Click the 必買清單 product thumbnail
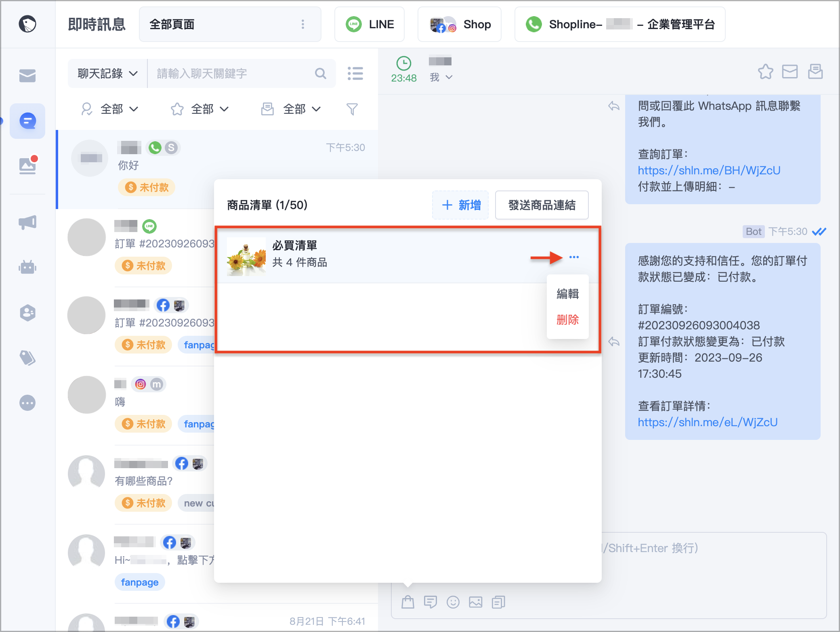This screenshot has width=840, height=632. (246, 256)
